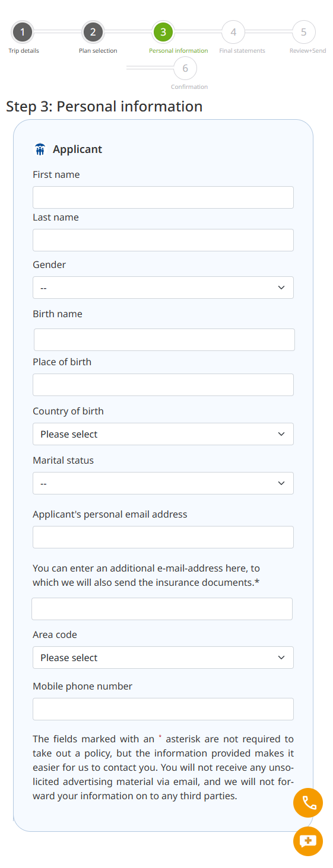Jump to step 5 Review+Send circle
Screen dimensions: 333x868
coord(303,32)
